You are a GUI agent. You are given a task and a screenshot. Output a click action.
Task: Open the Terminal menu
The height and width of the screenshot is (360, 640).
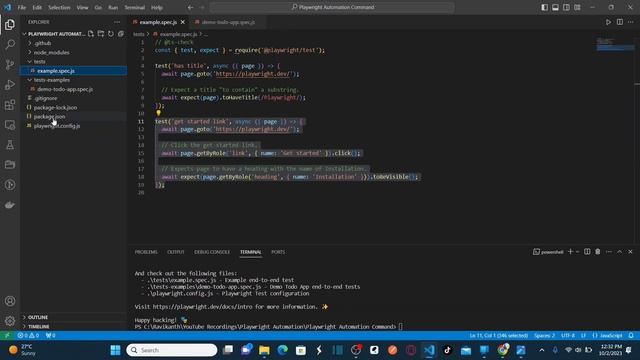(x=135, y=7)
